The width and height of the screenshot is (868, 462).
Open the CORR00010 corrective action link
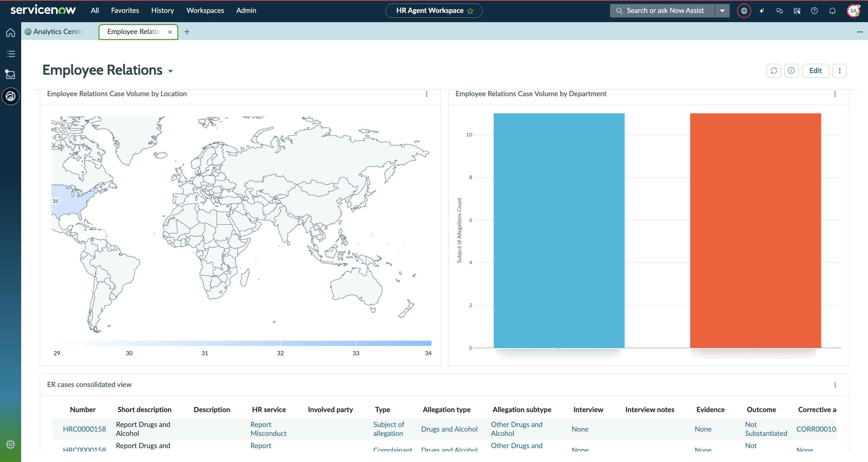(x=816, y=429)
